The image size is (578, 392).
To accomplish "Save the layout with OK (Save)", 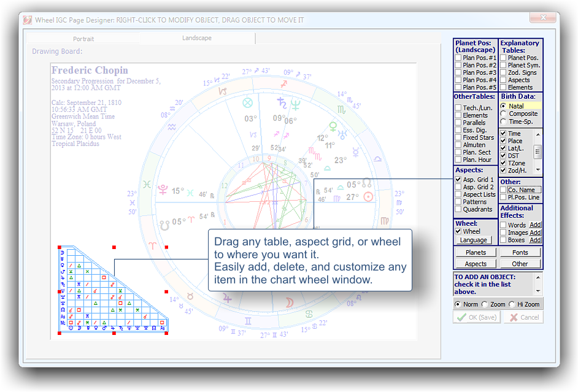I will point(476,317).
